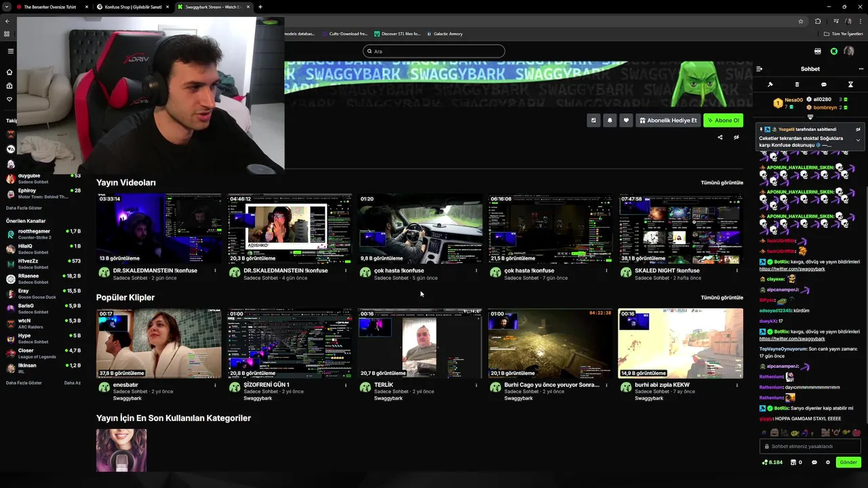Open chat settings gear icon
Screen dimensions: 868x488
pos(828,462)
